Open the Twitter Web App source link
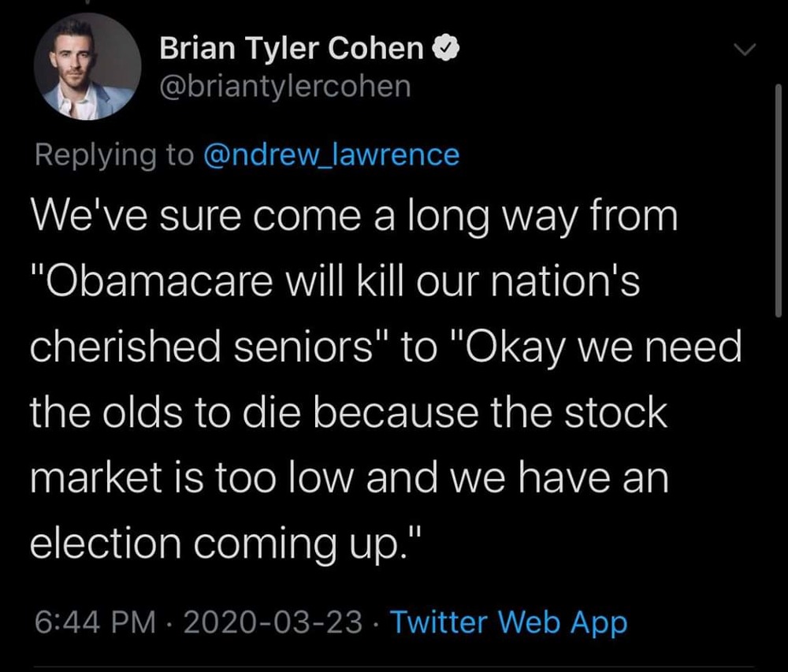This screenshot has width=788, height=672. tap(509, 623)
